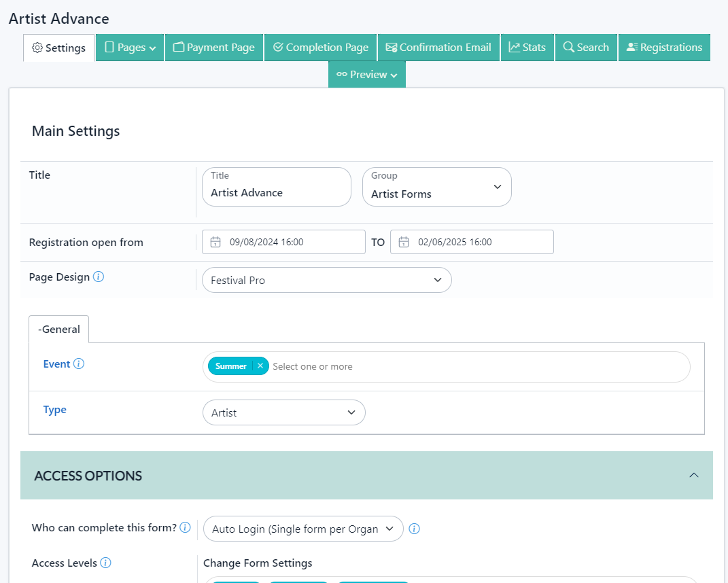Set the registration end date 02/06/2025 field
This screenshot has width=728, height=583.
point(472,242)
